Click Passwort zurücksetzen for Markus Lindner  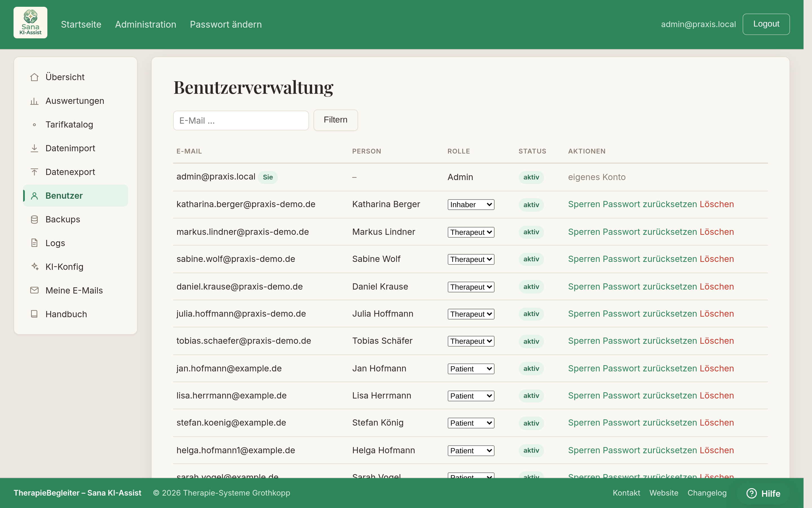(650, 232)
